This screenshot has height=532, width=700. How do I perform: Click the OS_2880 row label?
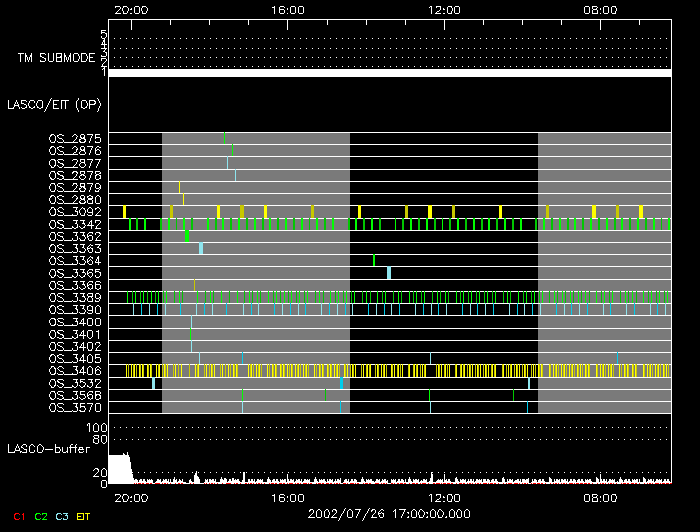tap(75, 200)
